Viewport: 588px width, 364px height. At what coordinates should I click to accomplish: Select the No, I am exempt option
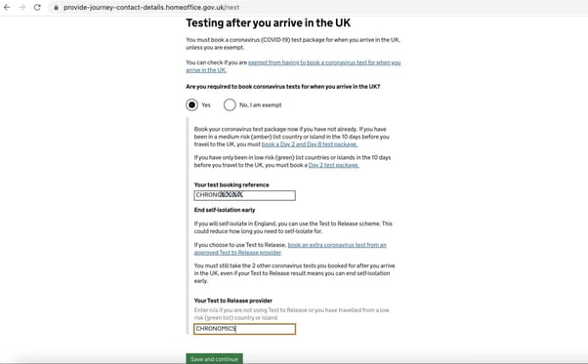[230, 104]
